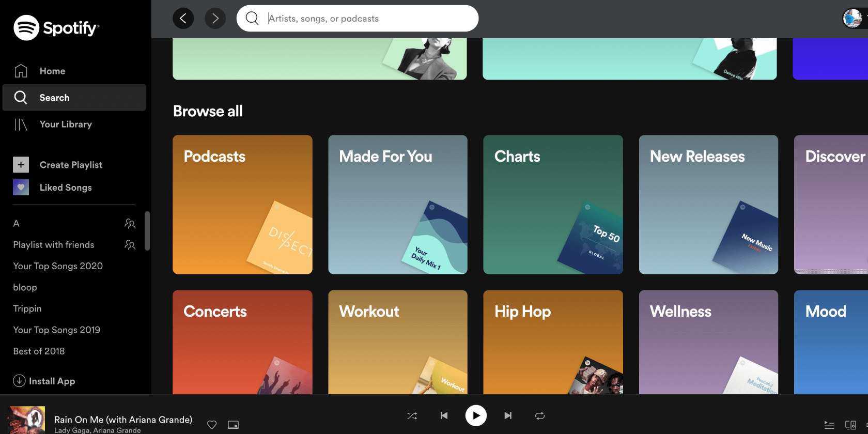Click the Create Playlist plus icon
The height and width of the screenshot is (434, 868).
tap(21, 165)
